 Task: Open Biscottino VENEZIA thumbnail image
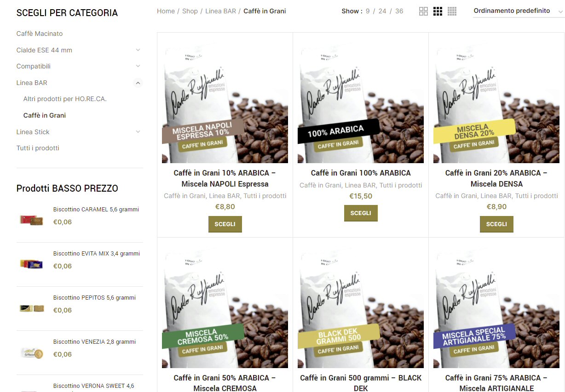point(32,352)
